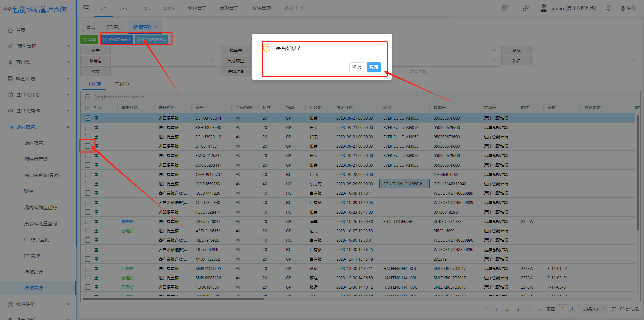Open the 30条/页 page size dropdown
Viewport: 644px width, 320px height.
click(x=593, y=309)
